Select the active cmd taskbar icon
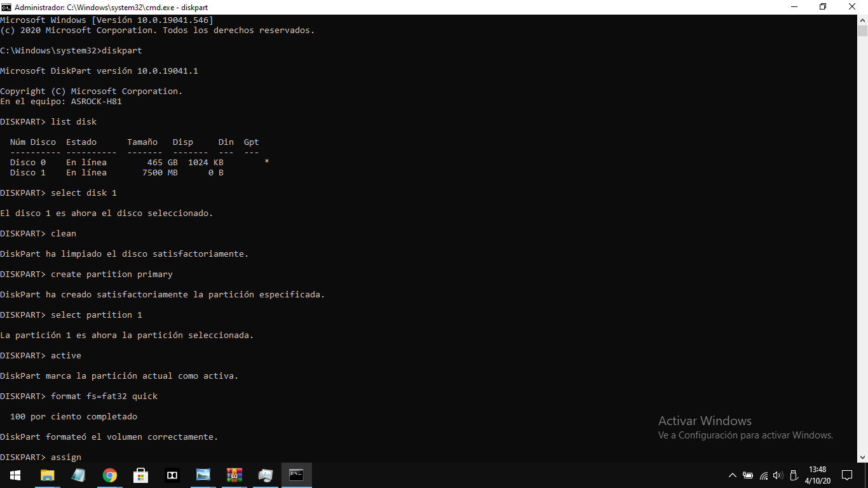This screenshot has width=868, height=488. click(296, 475)
